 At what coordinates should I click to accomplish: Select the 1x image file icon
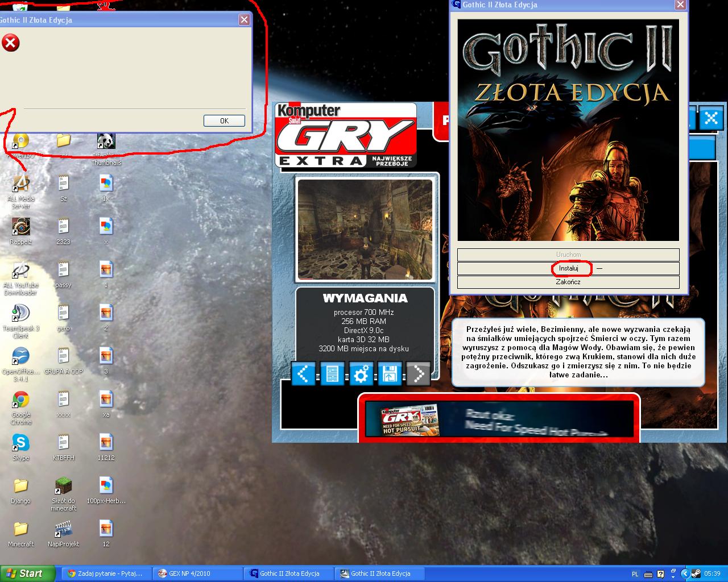106,188
